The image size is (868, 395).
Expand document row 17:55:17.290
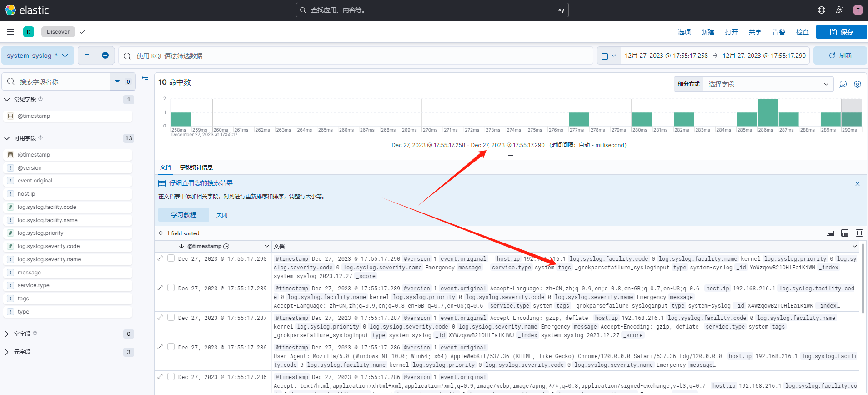coord(160,258)
